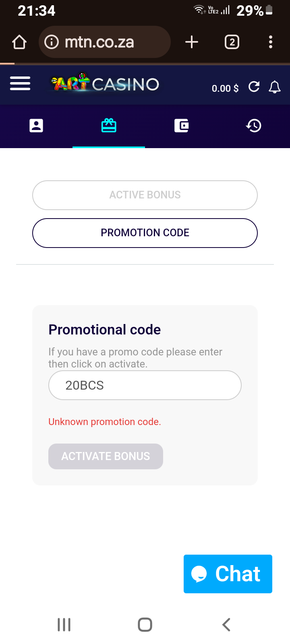Select the bonuses gift tab
The image size is (290, 644).
[109, 126]
